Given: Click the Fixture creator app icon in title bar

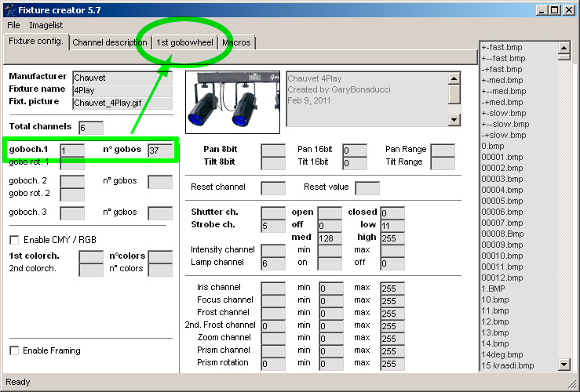Looking at the screenshot, I should pyautogui.click(x=10, y=10).
